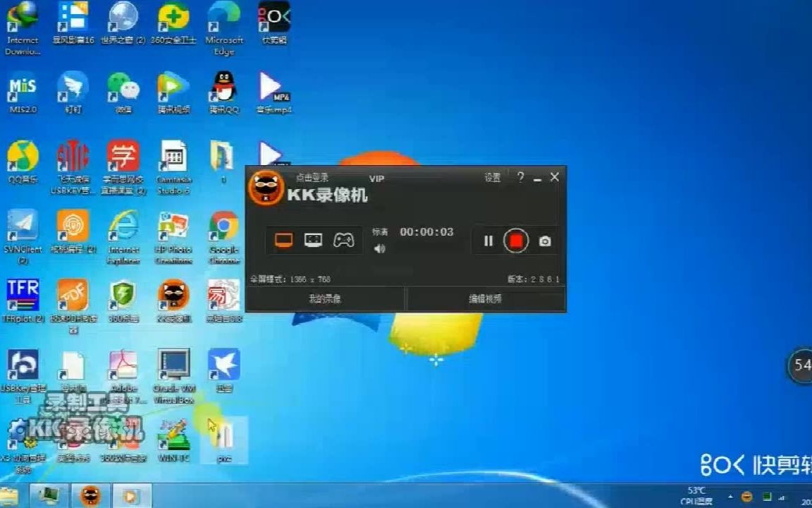The height and width of the screenshot is (508, 812).
Task: Click the 全屏模式: 1366 x 768 status text
Action: [290, 279]
